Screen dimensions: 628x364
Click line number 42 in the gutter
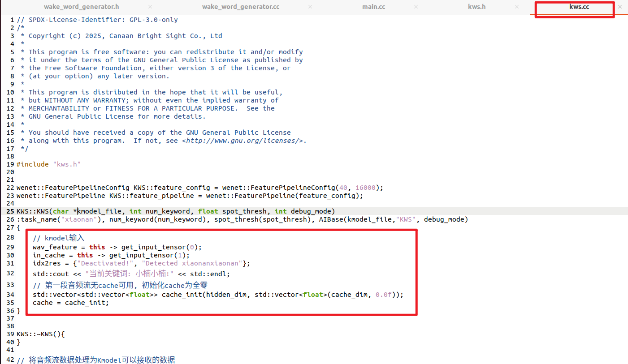(x=10, y=360)
